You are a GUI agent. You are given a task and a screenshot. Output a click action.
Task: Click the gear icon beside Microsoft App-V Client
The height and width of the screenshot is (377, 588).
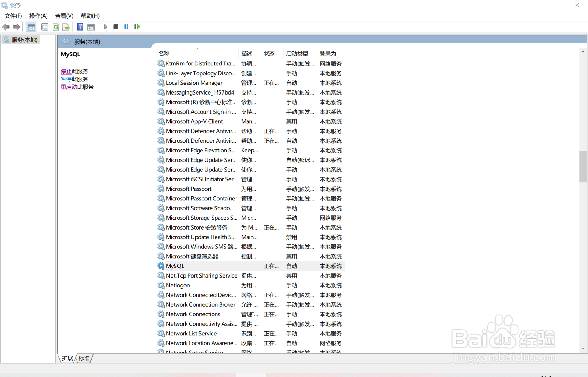tap(161, 121)
